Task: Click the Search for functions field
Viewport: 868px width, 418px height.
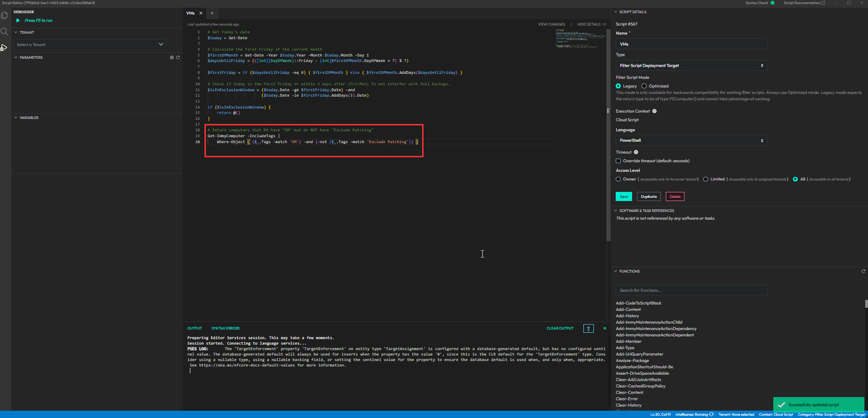Action: (x=691, y=290)
